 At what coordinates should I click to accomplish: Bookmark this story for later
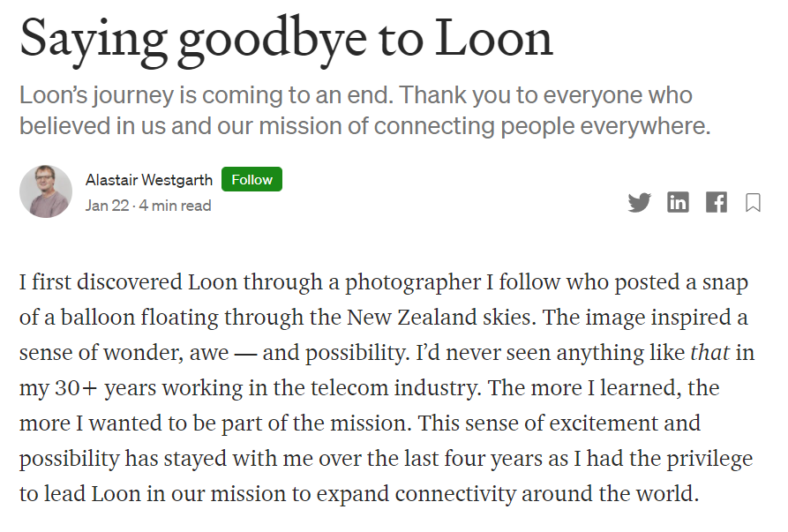(753, 203)
